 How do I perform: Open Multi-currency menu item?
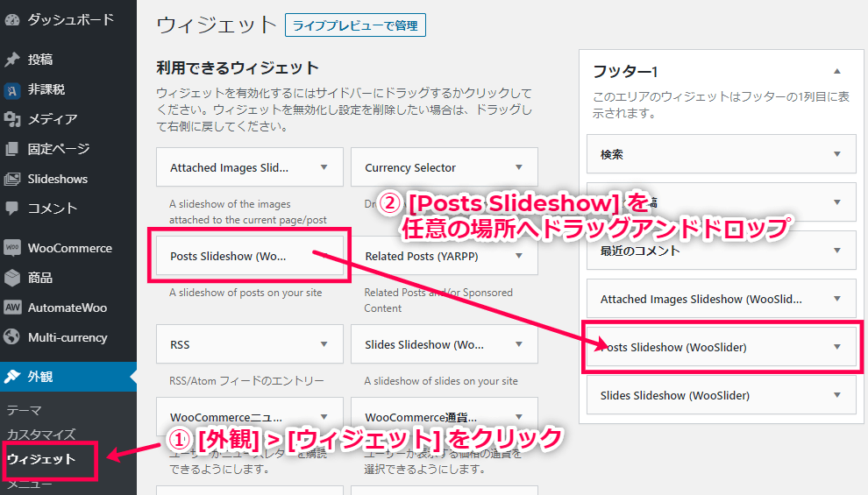tap(68, 337)
